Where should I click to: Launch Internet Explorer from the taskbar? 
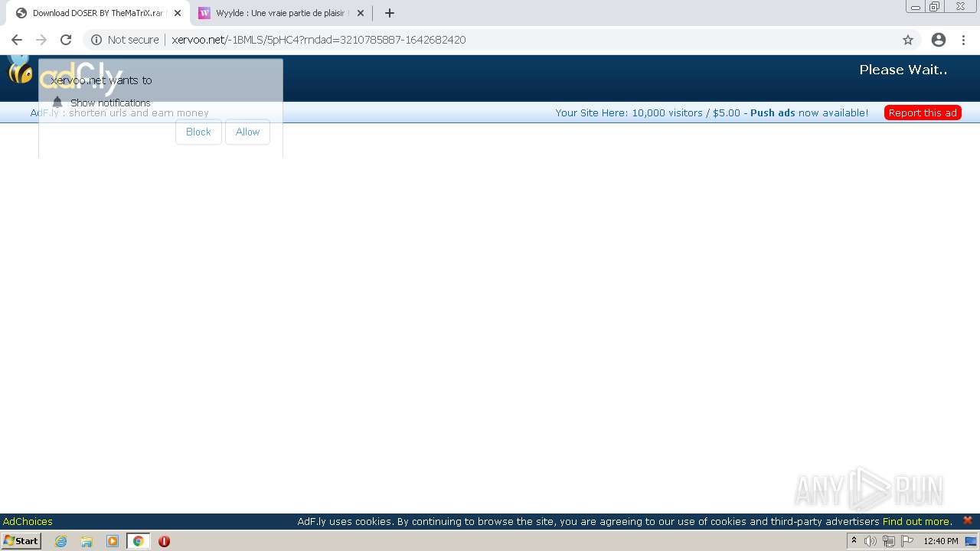(61, 541)
